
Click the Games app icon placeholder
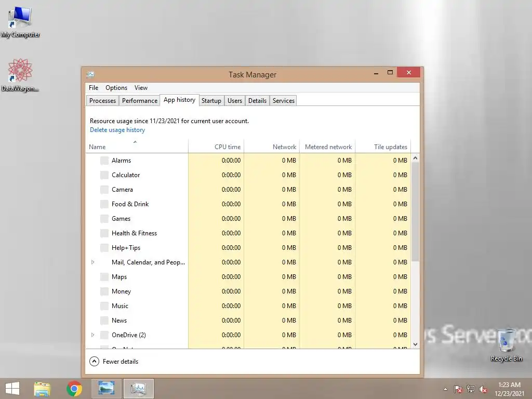pyautogui.click(x=104, y=219)
